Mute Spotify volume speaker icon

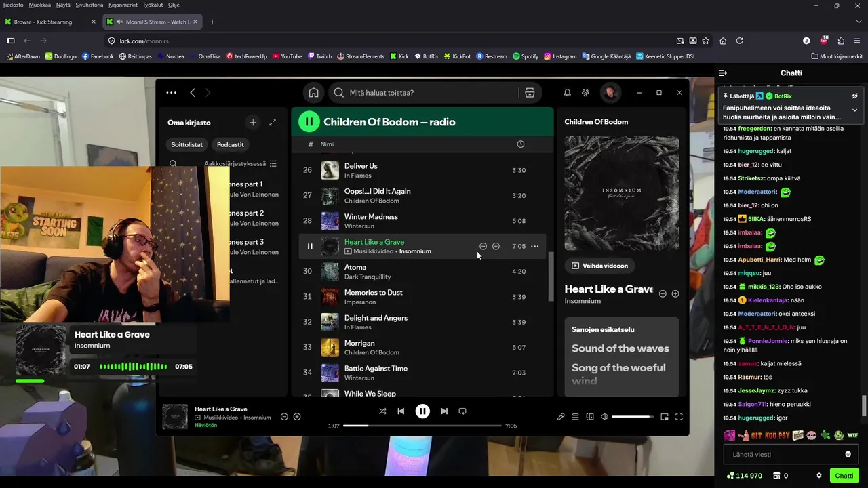coord(604,417)
